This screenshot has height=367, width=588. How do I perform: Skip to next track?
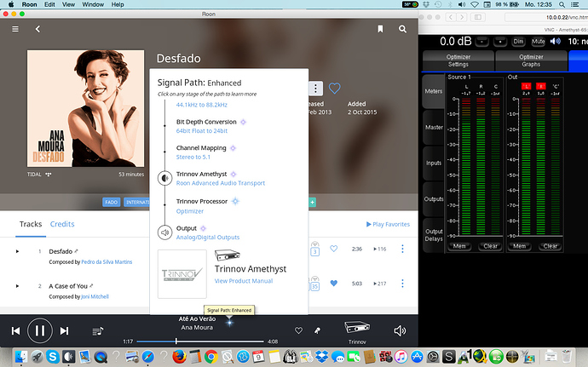(64, 330)
